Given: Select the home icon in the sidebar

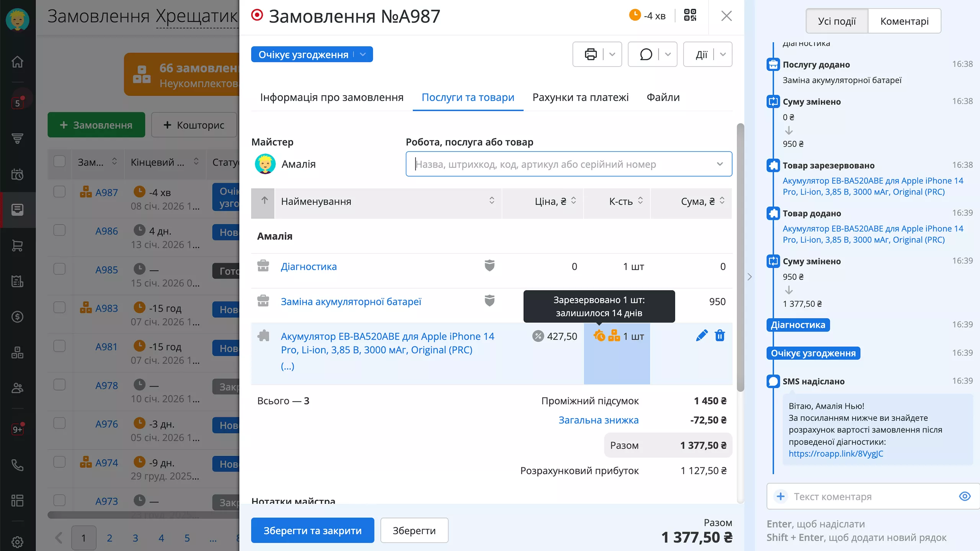Looking at the screenshot, I should pos(17,62).
